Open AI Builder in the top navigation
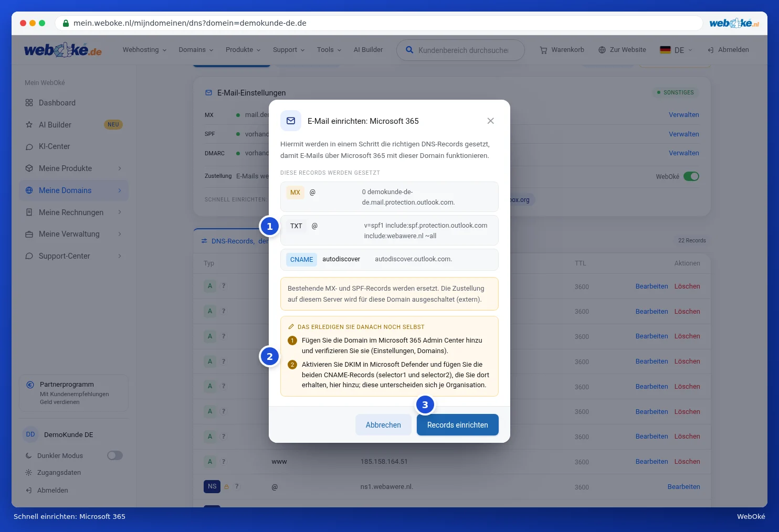Image resolution: width=779 pixels, height=532 pixels. tap(368, 50)
